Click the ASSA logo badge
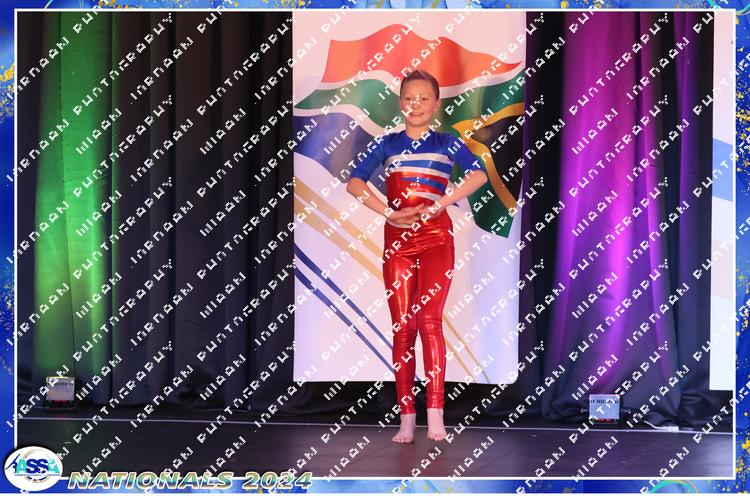750x500 pixels. [x=32, y=467]
